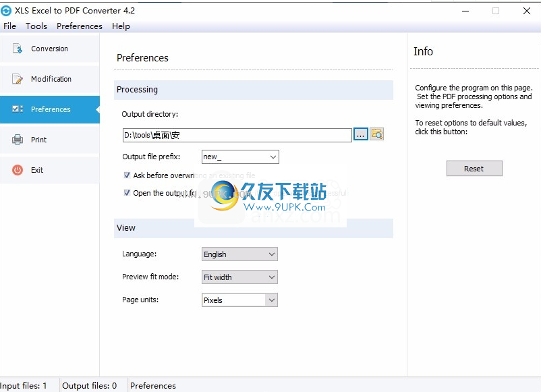Open the Tools menu
The image size is (541, 392).
click(x=36, y=26)
